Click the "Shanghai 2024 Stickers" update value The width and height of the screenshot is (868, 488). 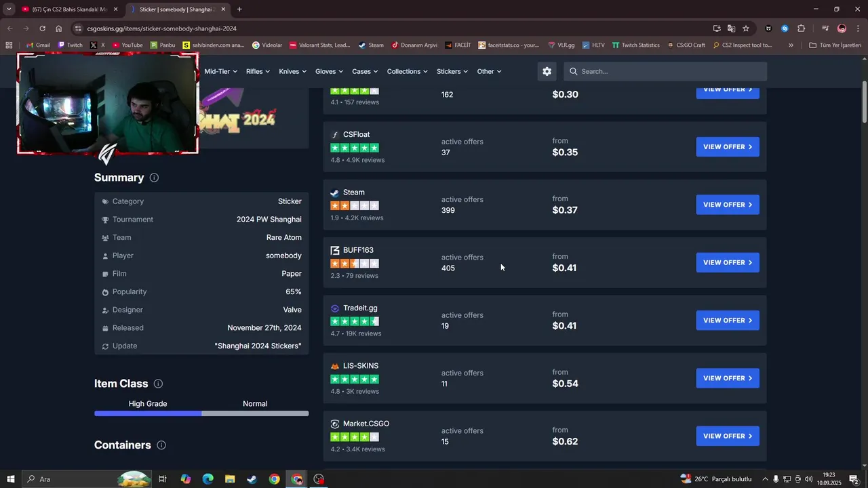258,346
